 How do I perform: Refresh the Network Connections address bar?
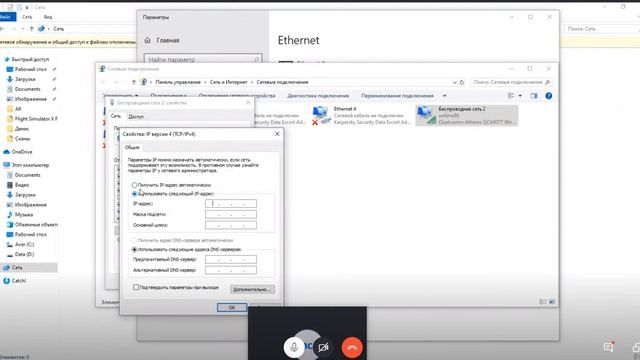click(x=462, y=82)
